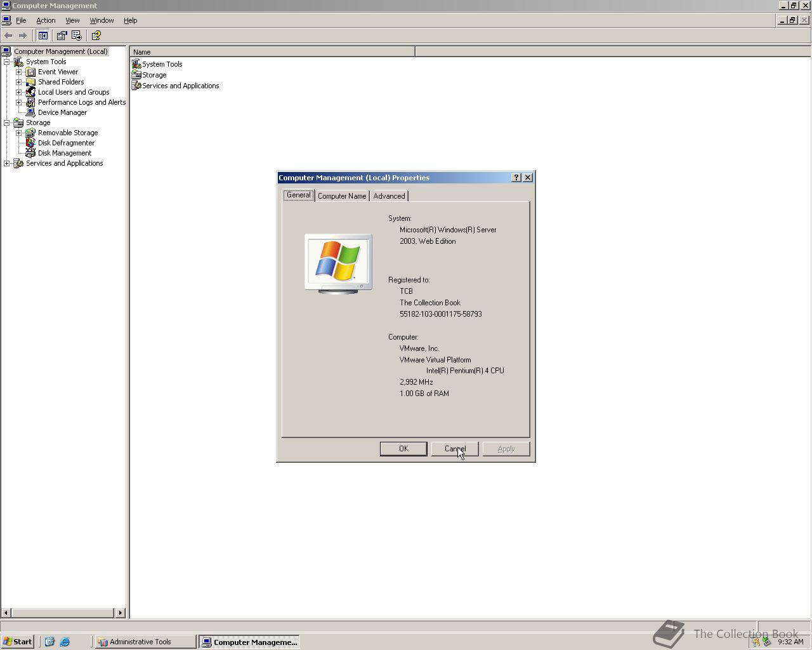Toggle the Show/Hide Console Tree toolbar icon

click(x=43, y=36)
